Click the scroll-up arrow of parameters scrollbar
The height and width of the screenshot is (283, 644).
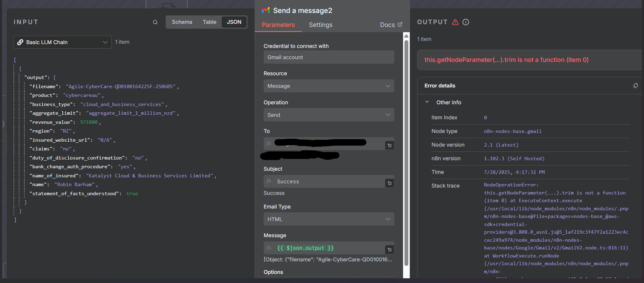406,36
